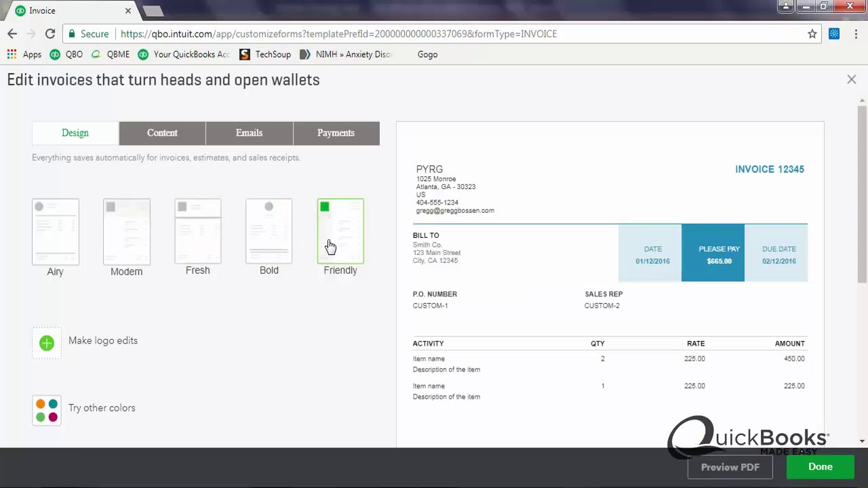Viewport: 868px width, 488px height.
Task: Click the scrollbar down arrow
Action: click(x=862, y=441)
